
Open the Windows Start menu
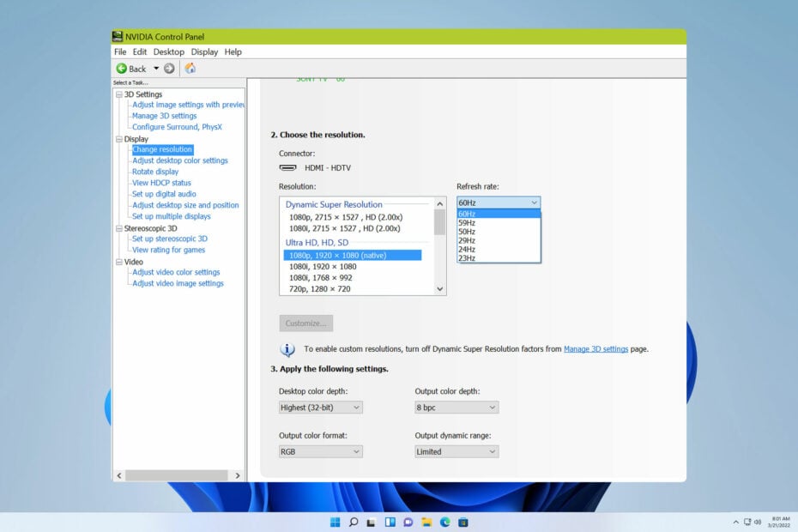335,522
